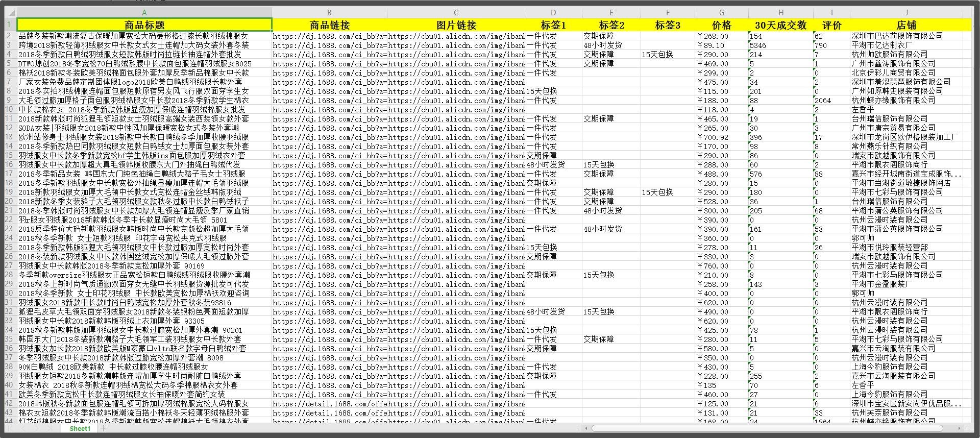Click the 交期保障 cell in row 2
The width and height of the screenshot is (980, 438).
611,36
